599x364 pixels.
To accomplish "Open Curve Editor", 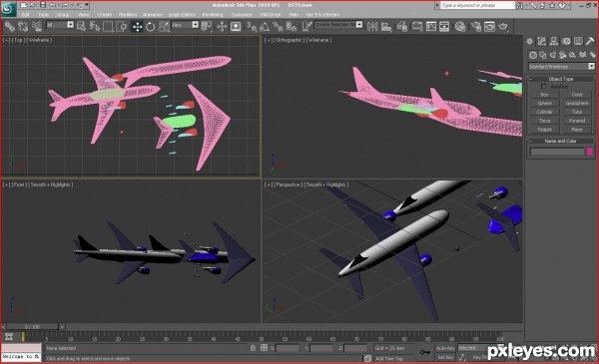I will [431, 26].
